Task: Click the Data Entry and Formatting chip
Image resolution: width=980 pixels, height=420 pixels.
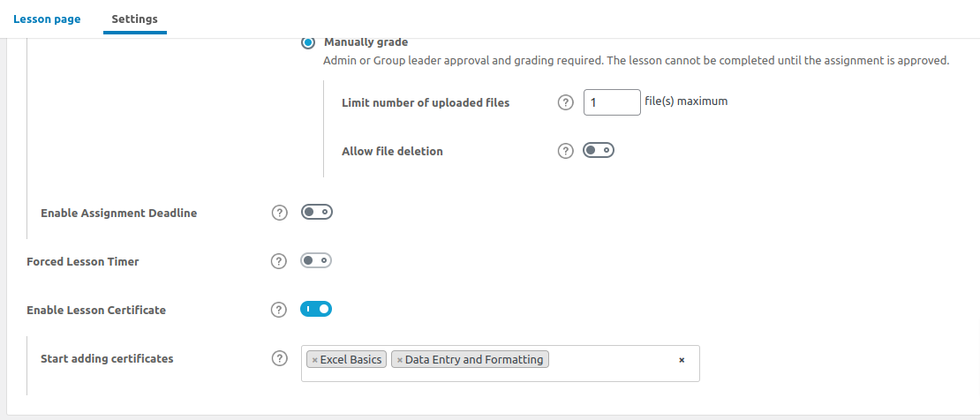Action: (x=474, y=360)
